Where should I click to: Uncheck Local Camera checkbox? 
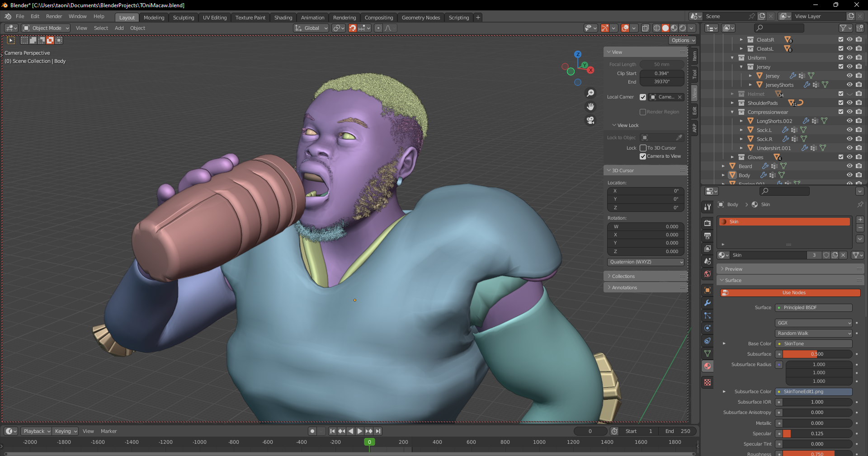643,97
